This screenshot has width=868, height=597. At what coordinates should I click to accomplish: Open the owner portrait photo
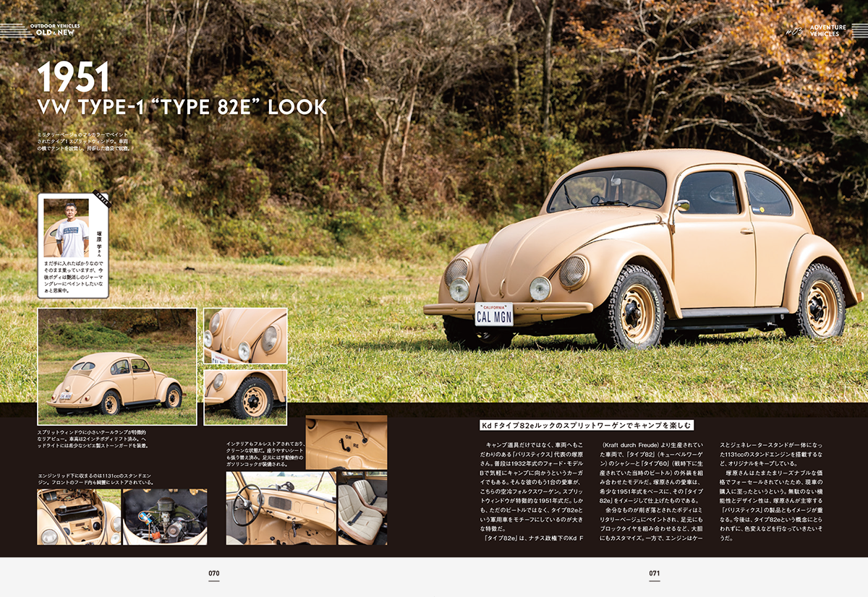(x=67, y=227)
